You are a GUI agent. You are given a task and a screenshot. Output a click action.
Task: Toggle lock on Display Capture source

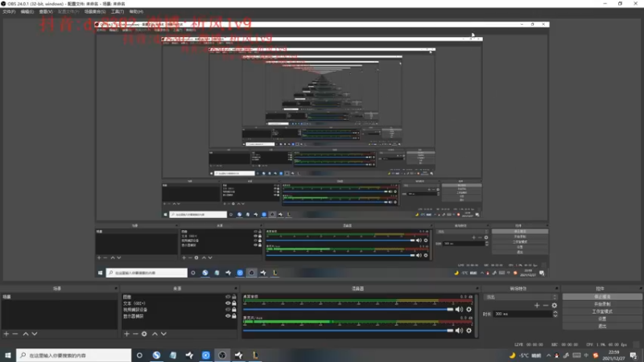(234, 316)
